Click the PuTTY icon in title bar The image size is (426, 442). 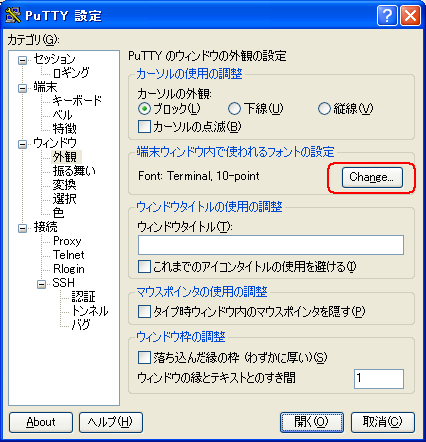pyautogui.click(x=13, y=15)
